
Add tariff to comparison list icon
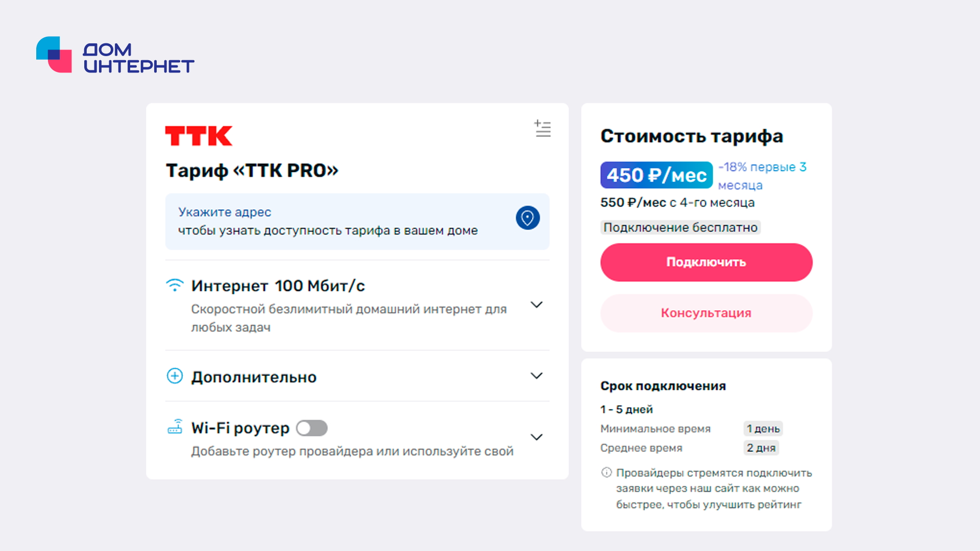click(x=543, y=129)
